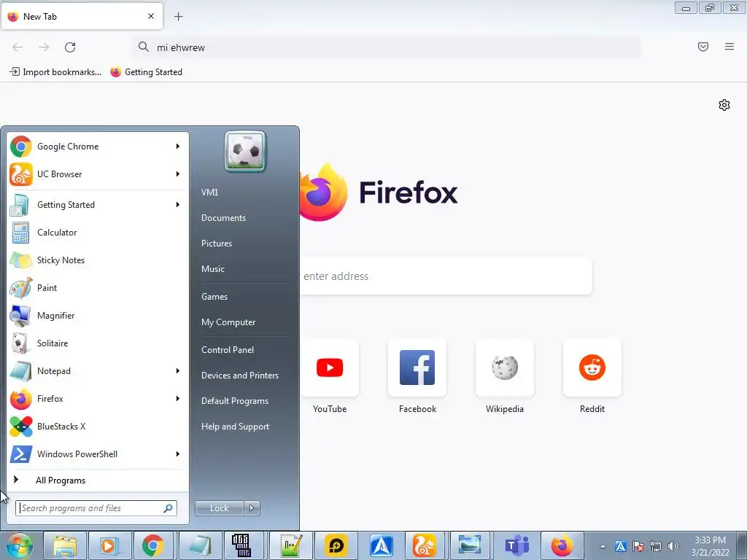
Task: Open the taskbar clock showing 3:33 PM
Action: point(710,546)
